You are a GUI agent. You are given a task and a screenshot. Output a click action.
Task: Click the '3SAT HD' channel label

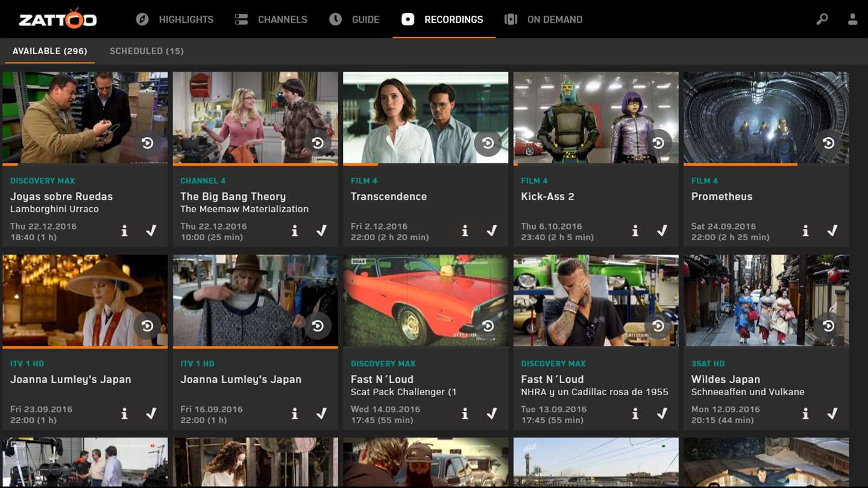tap(708, 364)
